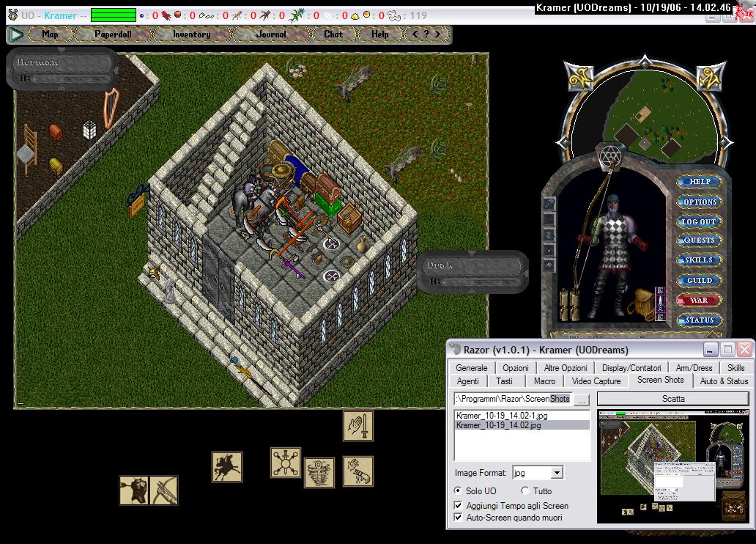Open the Skills tab in Razor
This screenshot has width=756, height=544.
[735, 368]
